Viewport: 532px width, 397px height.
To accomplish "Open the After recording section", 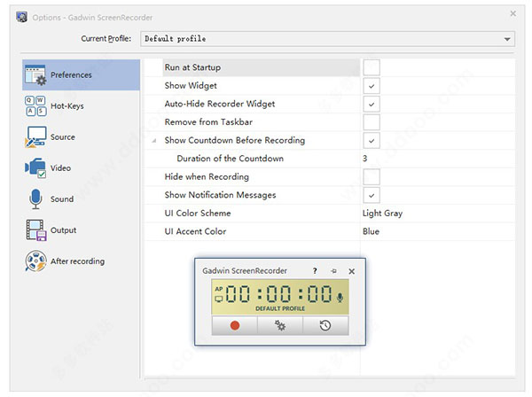I will coord(81,261).
